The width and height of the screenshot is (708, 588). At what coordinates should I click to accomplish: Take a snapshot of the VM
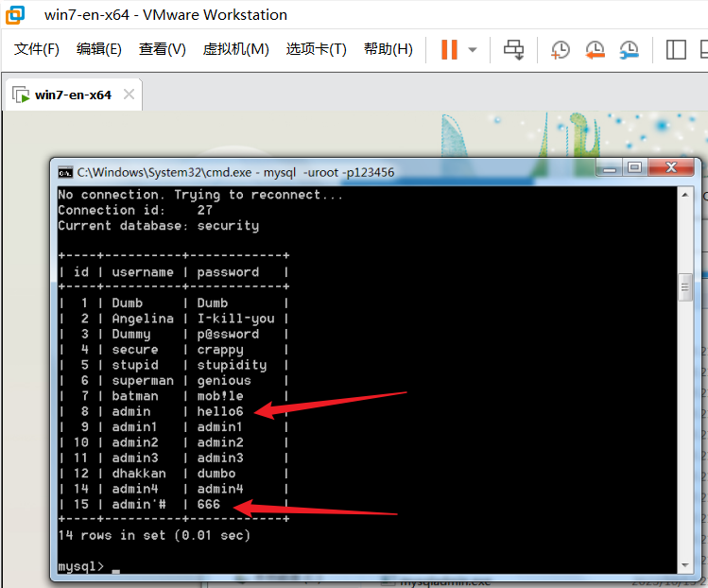tap(561, 49)
